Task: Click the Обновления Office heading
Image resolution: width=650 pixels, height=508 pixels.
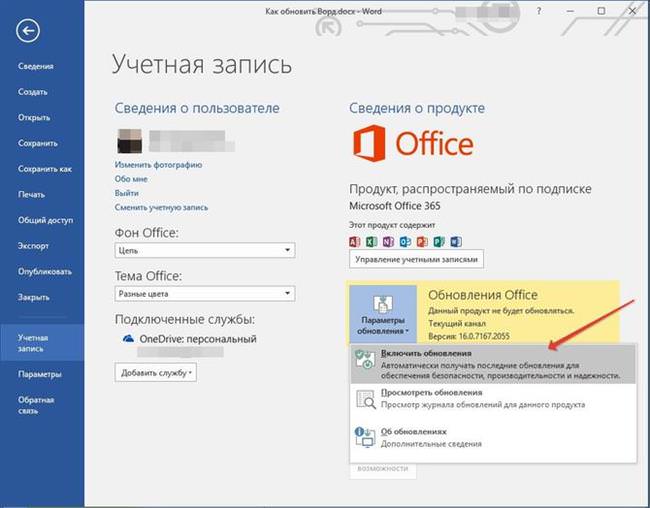Action: pos(483,295)
